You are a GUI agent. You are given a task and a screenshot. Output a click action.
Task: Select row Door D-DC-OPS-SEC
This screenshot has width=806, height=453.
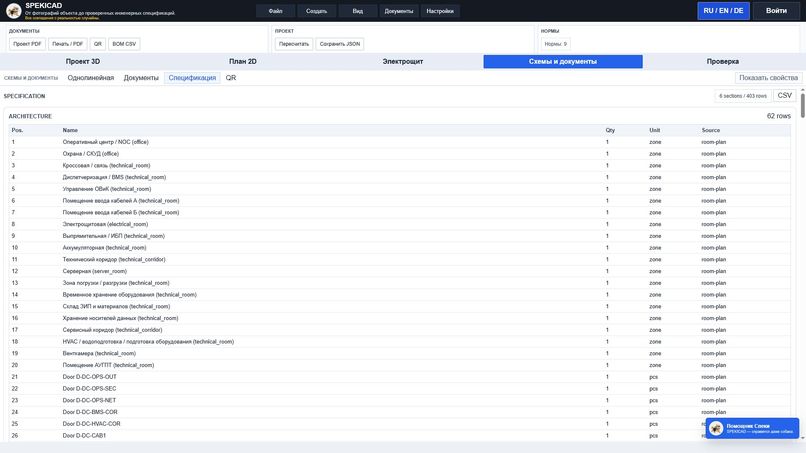point(399,389)
